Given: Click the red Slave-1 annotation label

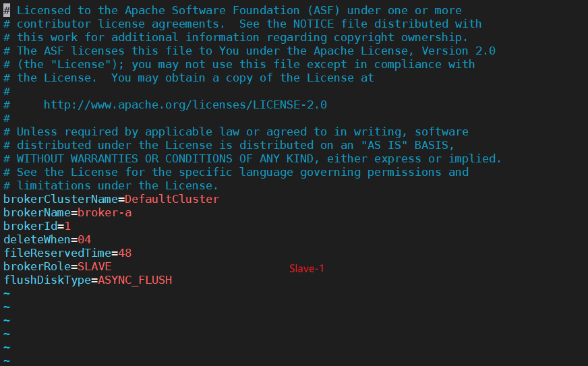Looking at the screenshot, I should pyautogui.click(x=307, y=268).
